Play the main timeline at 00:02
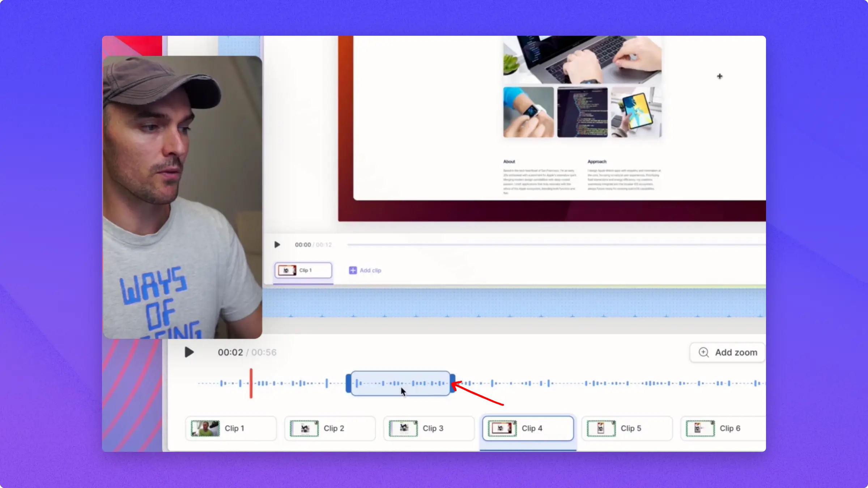Screen dimensions: 868x488 pyautogui.click(x=189, y=352)
